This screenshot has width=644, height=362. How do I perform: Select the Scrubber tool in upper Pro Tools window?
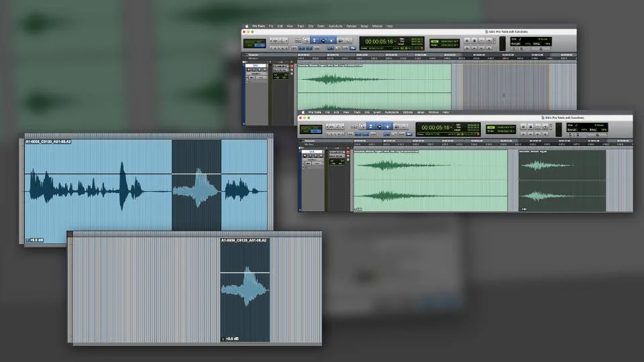pyautogui.click(x=341, y=41)
